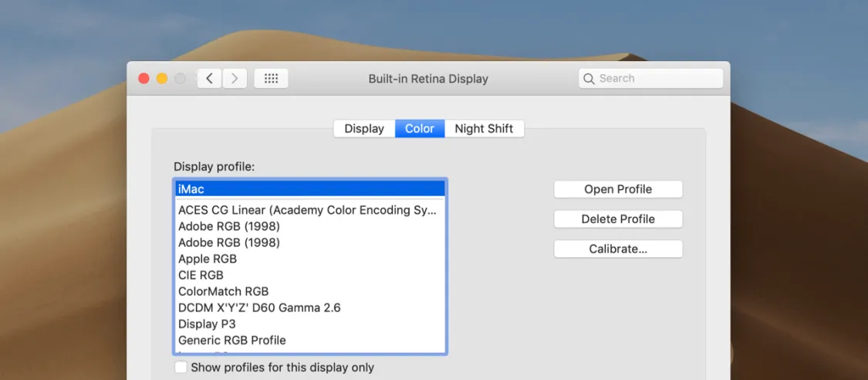Enable Show profiles for this display only
The height and width of the screenshot is (380, 868).
coord(181,368)
